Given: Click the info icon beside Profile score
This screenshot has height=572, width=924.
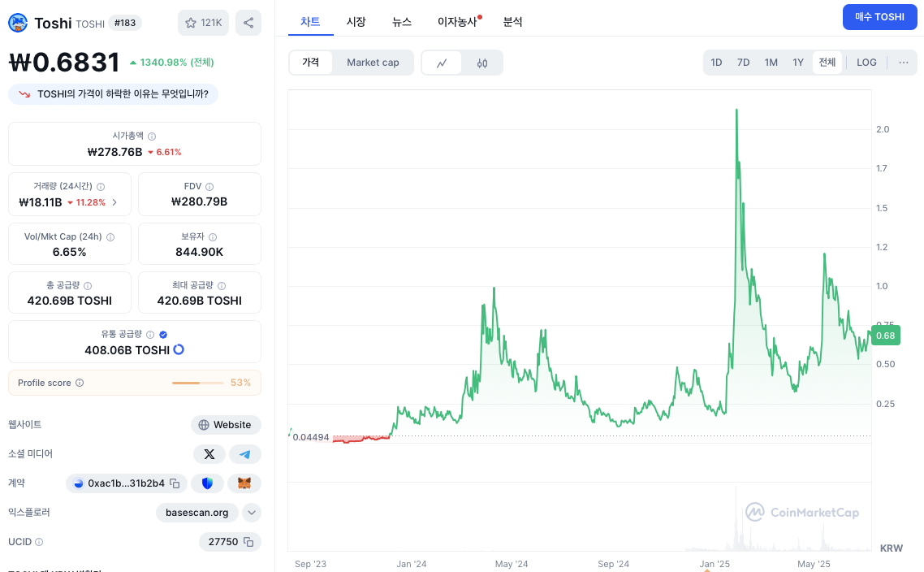Looking at the screenshot, I should coord(80,383).
